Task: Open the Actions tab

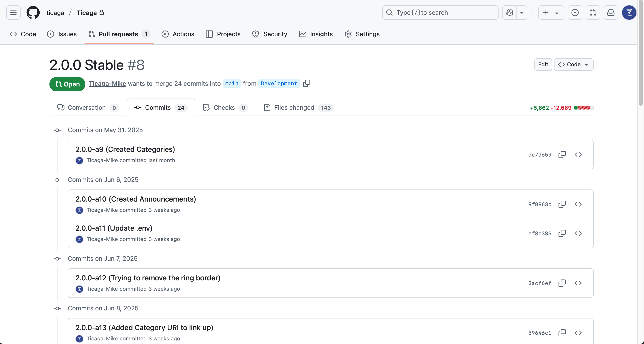Action: pos(178,34)
